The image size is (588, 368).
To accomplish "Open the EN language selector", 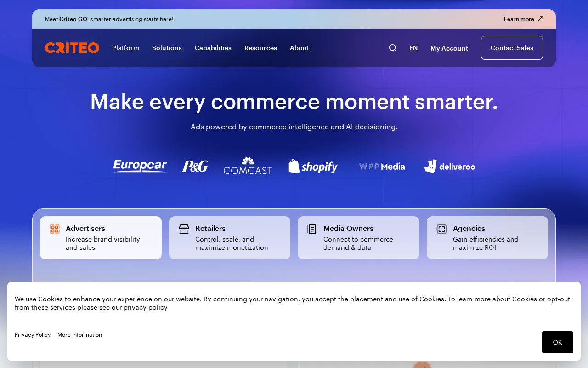I will point(413,48).
